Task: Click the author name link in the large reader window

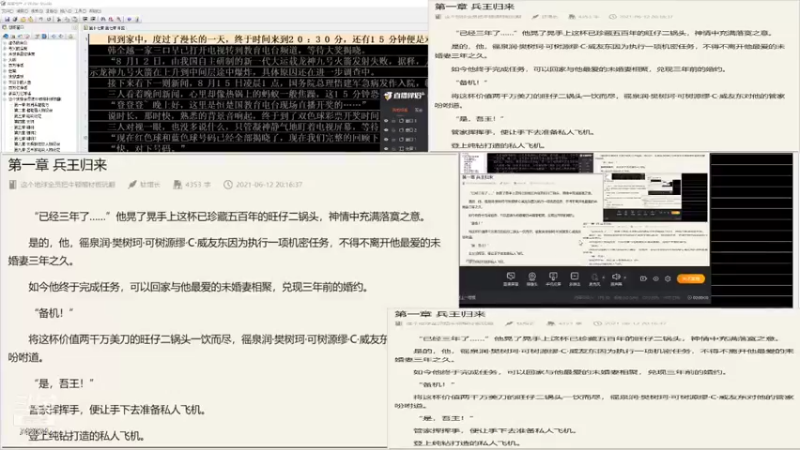Action: [150, 185]
